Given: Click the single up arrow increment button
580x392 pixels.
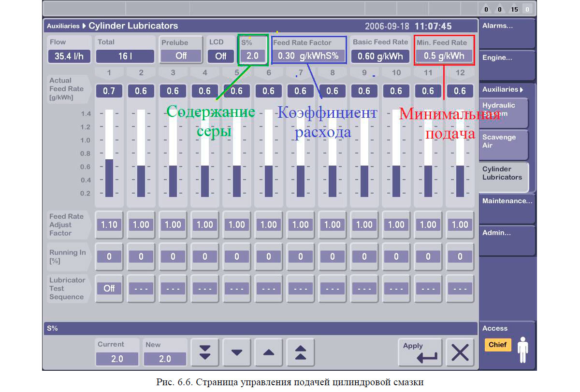Looking at the screenshot, I should (269, 352).
